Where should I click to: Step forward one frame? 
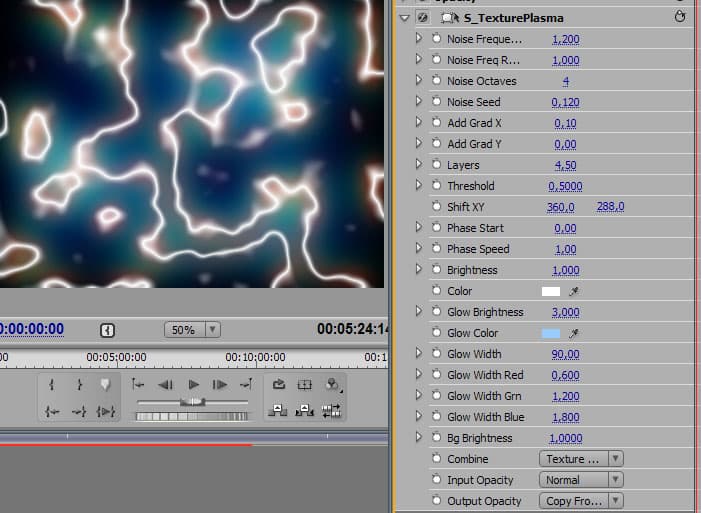[x=219, y=385]
